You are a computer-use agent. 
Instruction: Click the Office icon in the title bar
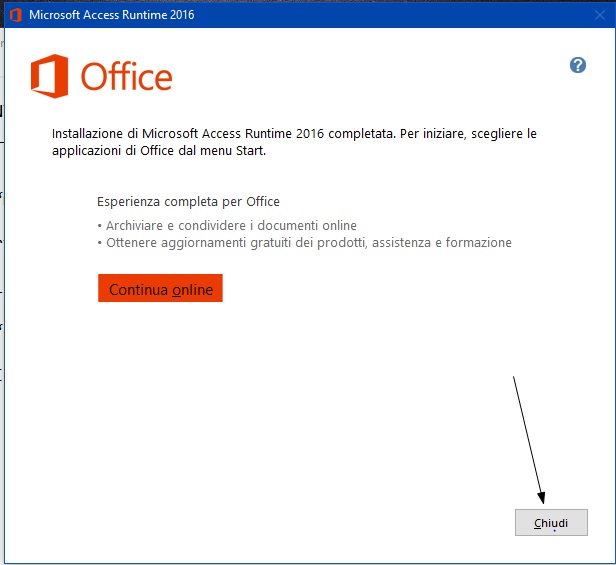coord(15,15)
